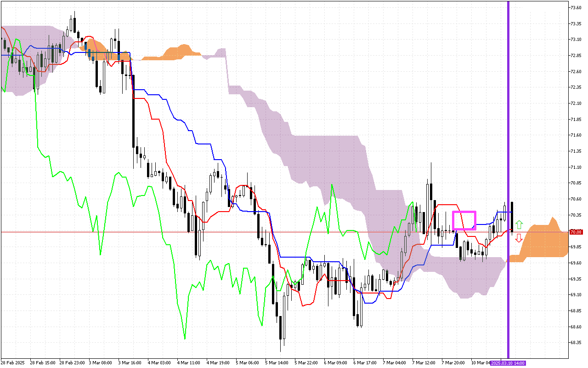Click the 28 Feb 23:00 time label
This screenshot has width=588, height=368.
point(72,363)
